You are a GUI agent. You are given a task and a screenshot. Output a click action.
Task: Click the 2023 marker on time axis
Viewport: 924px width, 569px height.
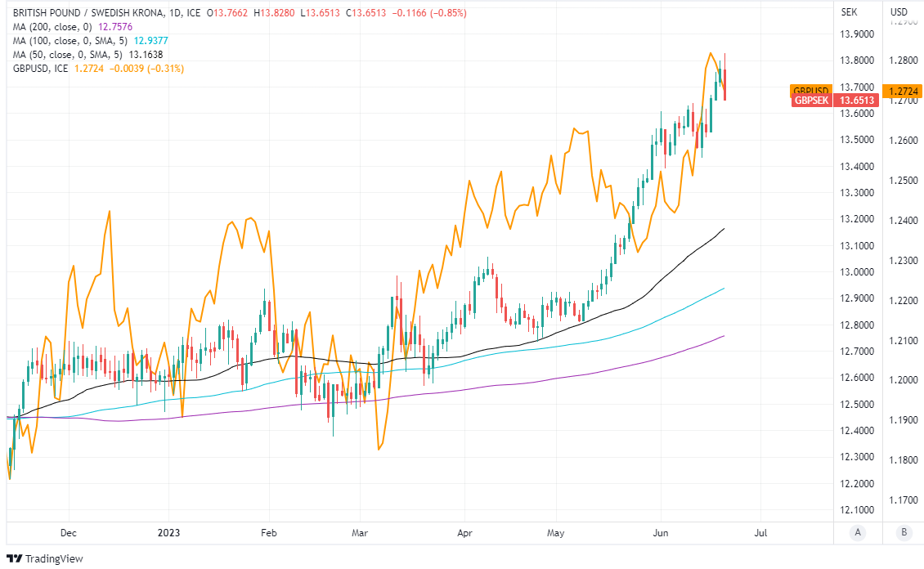click(168, 532)
